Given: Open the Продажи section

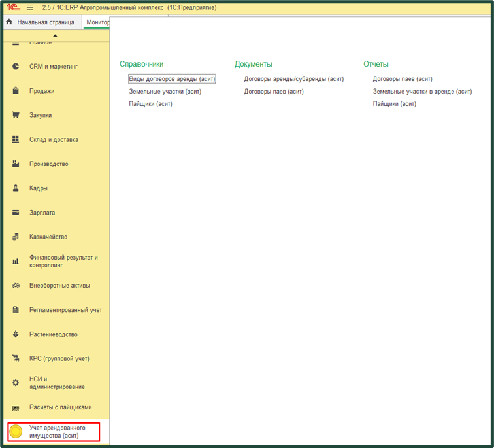Looking at the screenshot, I should point(42,91).
